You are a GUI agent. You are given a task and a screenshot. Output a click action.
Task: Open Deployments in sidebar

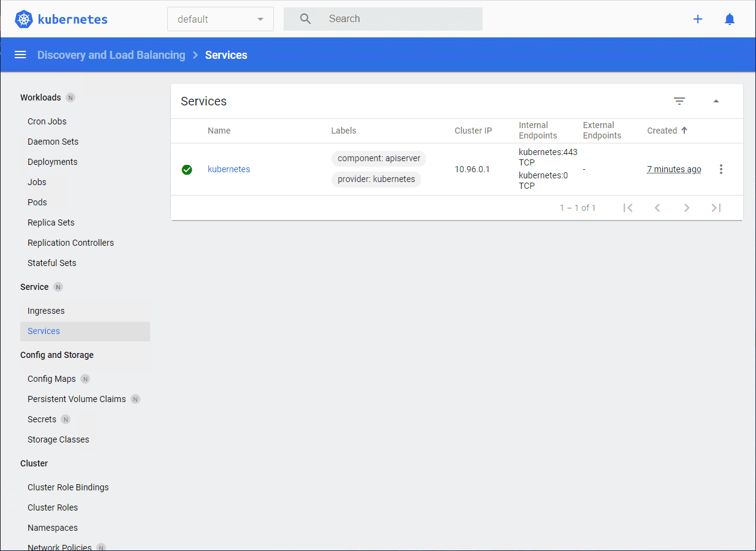(x=53, y=162)
